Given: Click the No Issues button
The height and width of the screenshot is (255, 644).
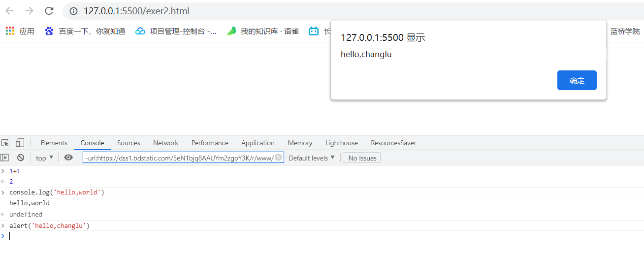Looking at the screenshot, I should click(x=362, y=158).
